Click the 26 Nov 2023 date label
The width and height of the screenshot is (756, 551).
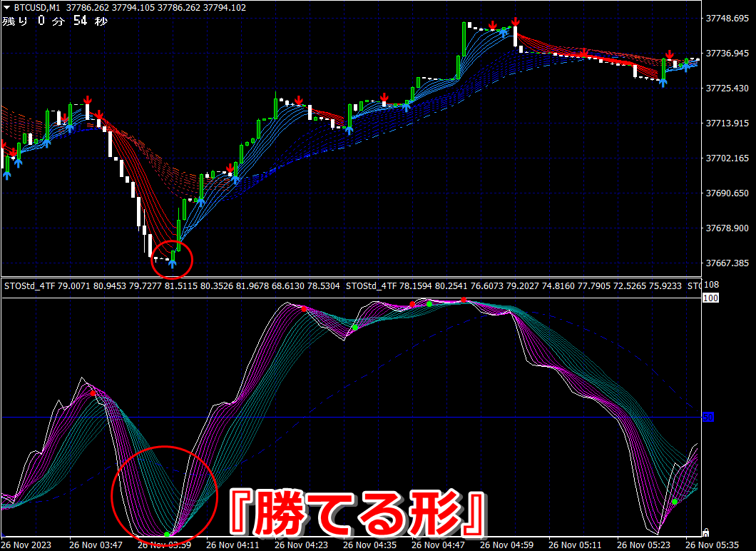(x=26, y=545)
